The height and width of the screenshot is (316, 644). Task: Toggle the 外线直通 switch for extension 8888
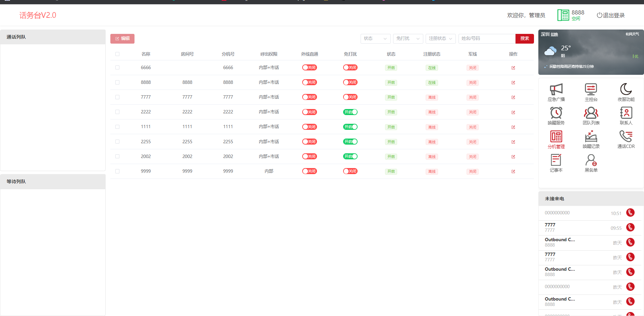309,82
